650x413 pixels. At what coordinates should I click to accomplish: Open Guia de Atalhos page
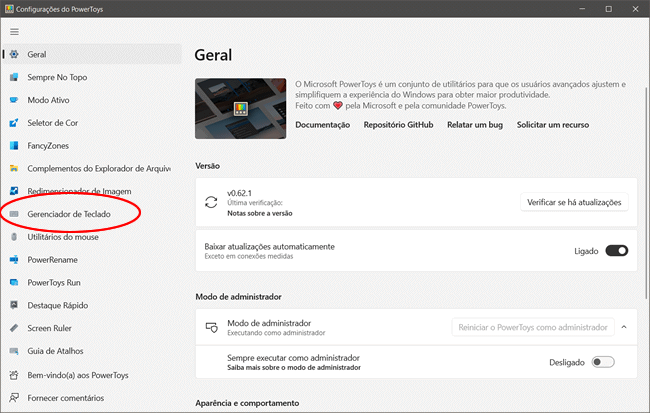(55, 351)
